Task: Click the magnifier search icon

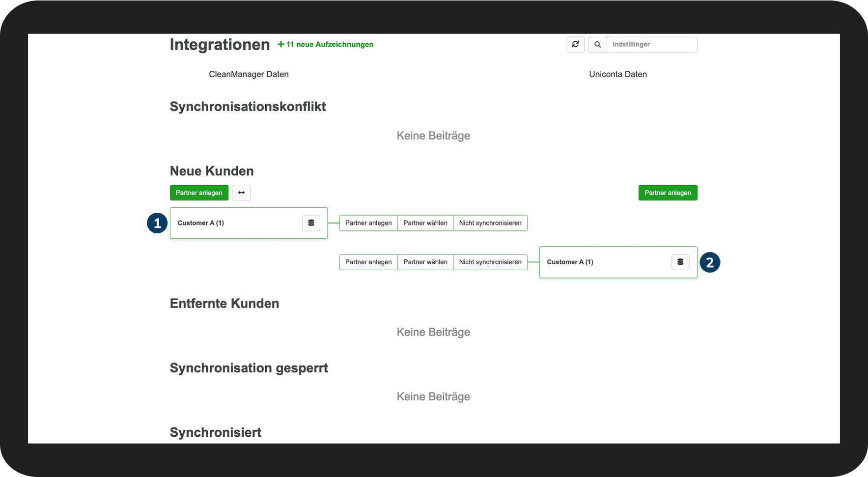Action: pyautogui.click(x=598, y=44)
